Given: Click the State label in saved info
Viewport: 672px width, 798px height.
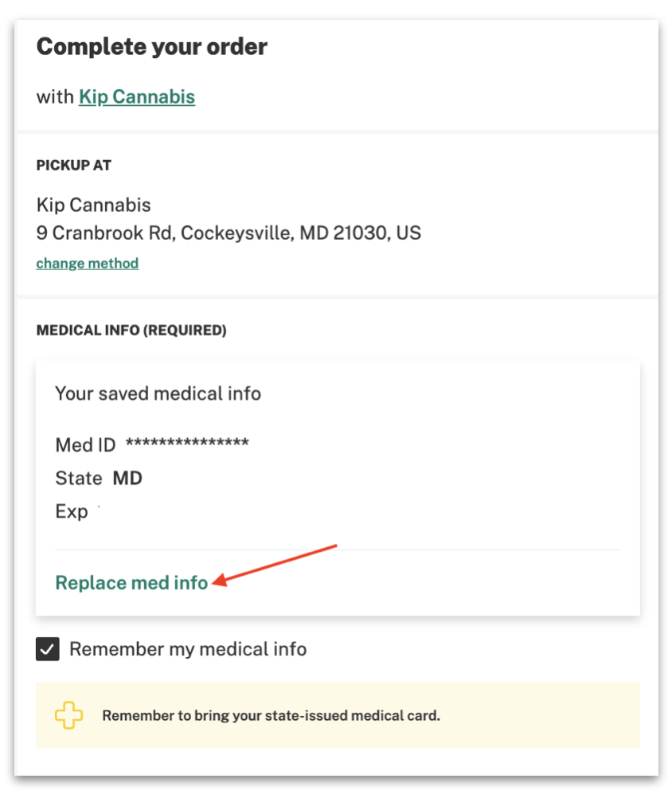Looking at the screenshot, I should [x=79, y=478].
